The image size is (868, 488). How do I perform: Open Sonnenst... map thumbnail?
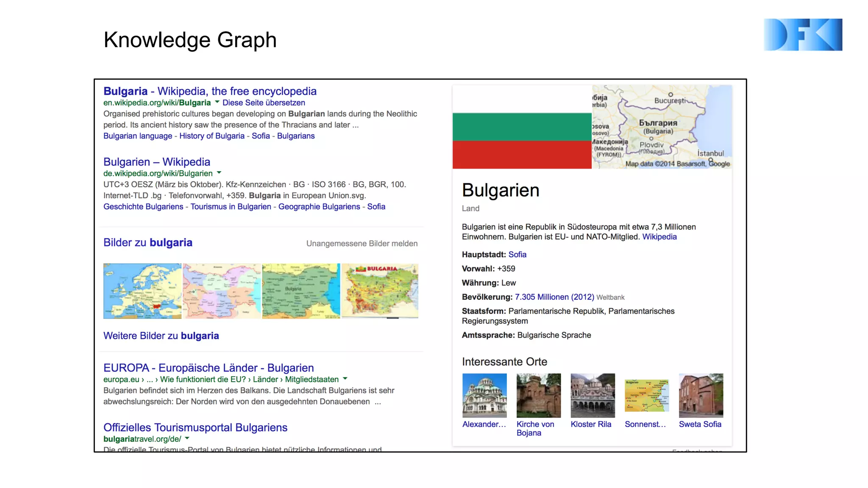click(647, 395)
